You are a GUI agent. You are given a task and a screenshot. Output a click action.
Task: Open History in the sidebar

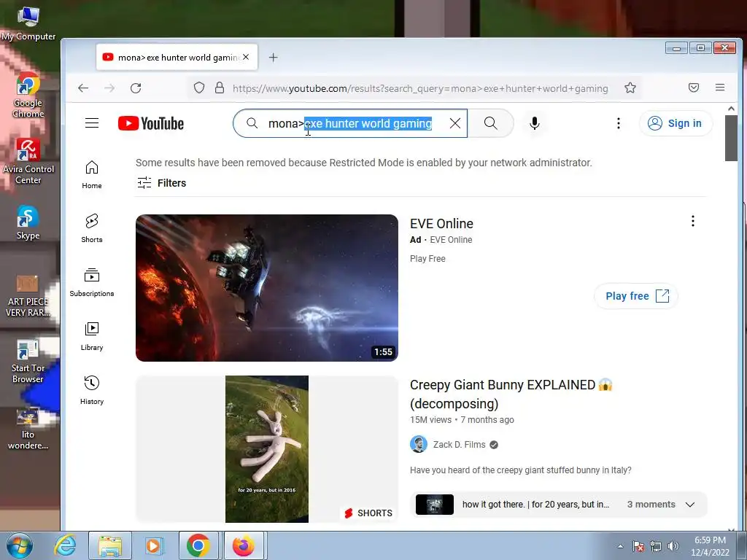(x=92, y=391)
